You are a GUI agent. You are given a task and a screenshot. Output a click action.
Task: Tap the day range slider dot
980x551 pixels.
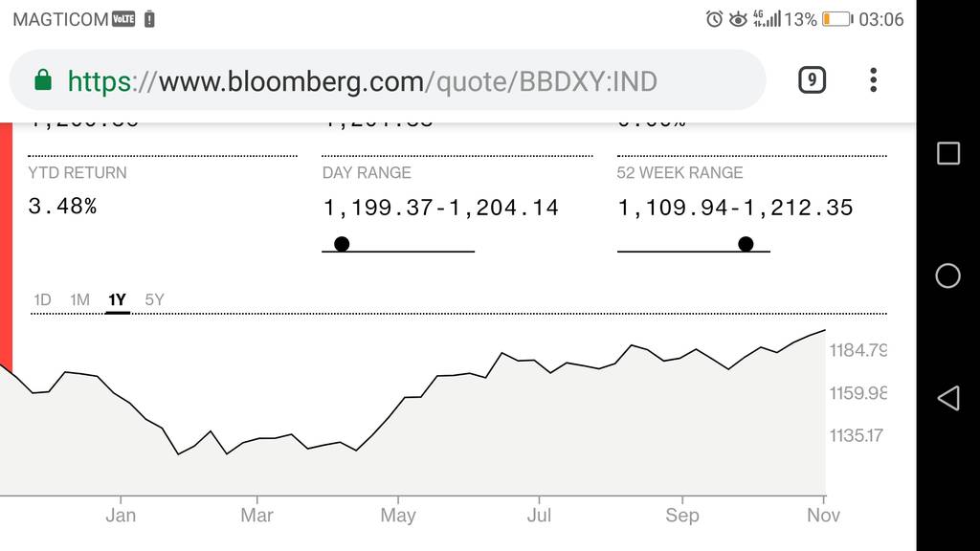[342, 244]
